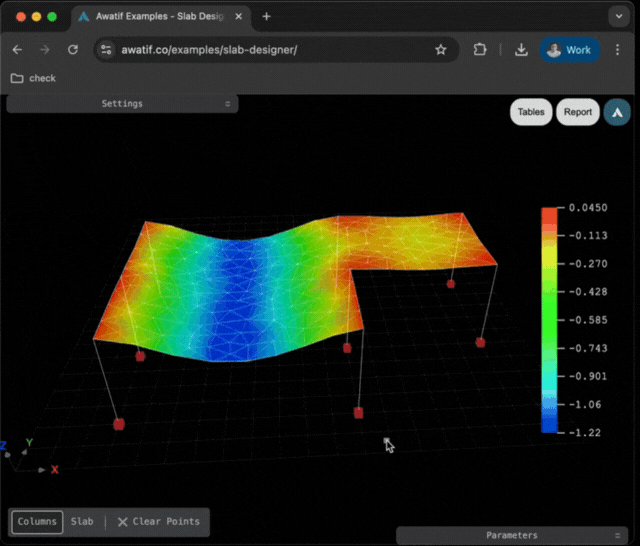
Task: Click the green middle of the color legend
Action: tap(549, 320)
